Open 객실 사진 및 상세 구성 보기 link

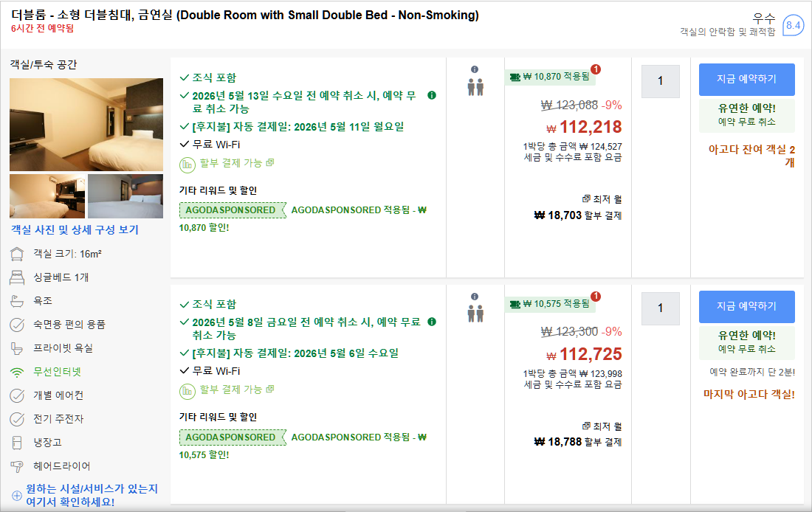pyautogui.click(x=74, y=229)
